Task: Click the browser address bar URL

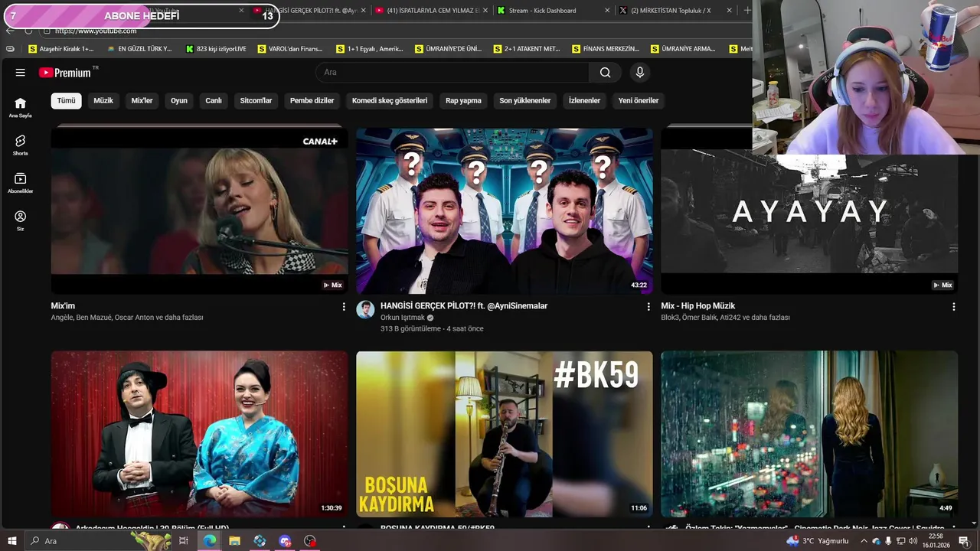Action: coord(96,31)
